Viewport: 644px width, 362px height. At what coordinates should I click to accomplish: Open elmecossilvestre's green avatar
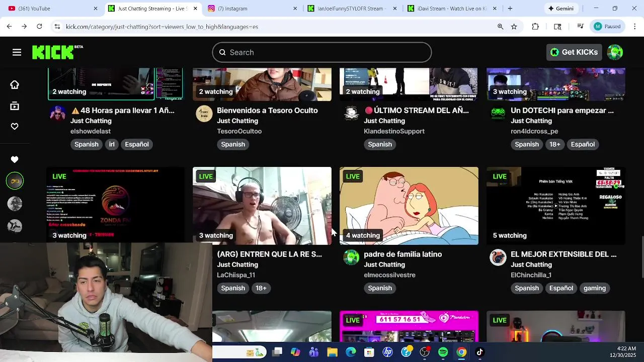(x=351, y=257)
